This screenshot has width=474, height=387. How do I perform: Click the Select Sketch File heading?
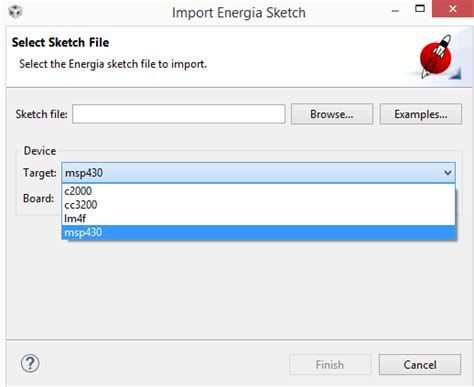tap(60, 42)
